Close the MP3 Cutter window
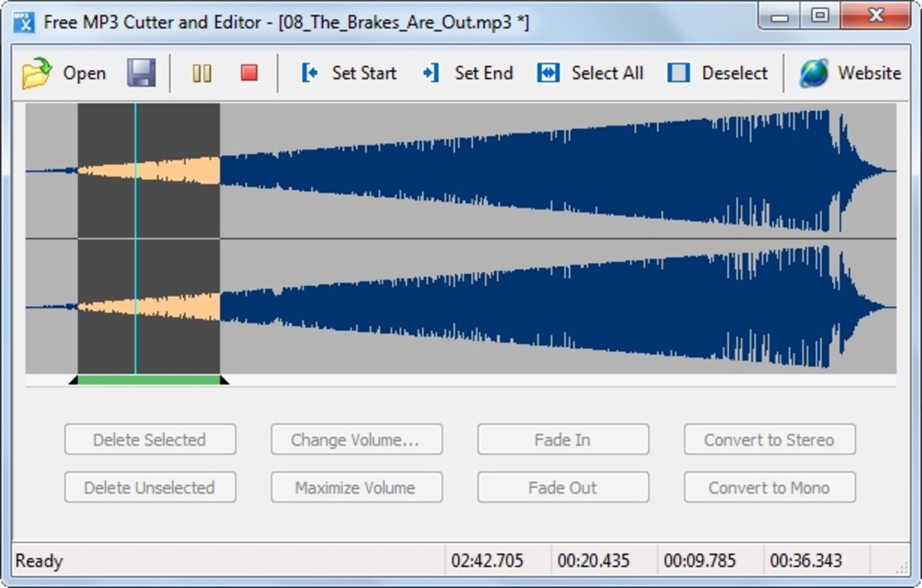 [875, 16]
